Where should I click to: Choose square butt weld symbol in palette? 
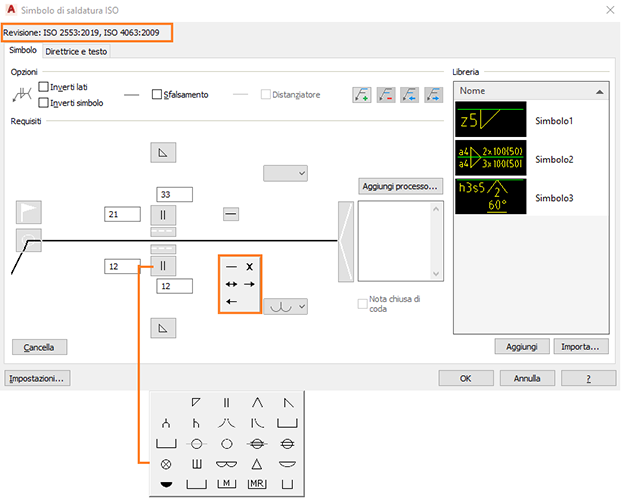point(226,403)
